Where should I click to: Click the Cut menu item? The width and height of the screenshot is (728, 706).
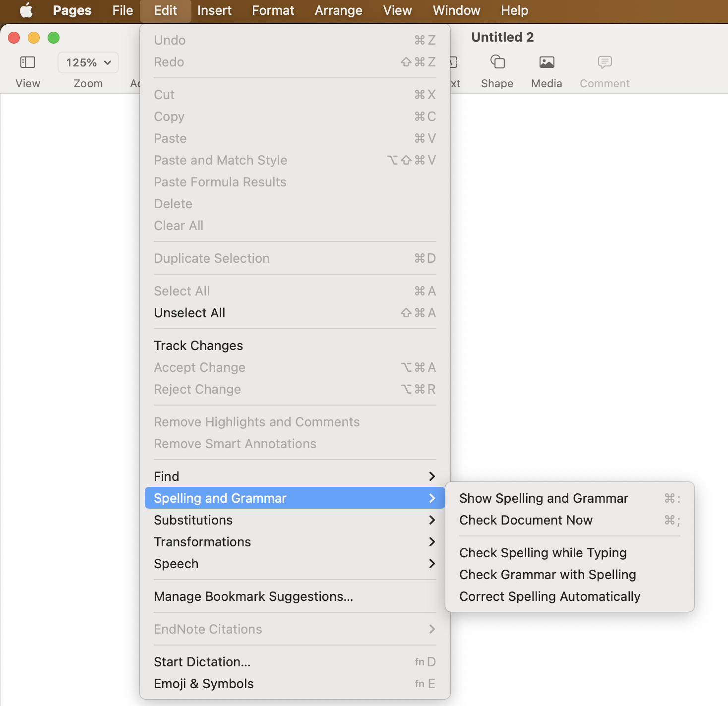(x=295, y=95)
